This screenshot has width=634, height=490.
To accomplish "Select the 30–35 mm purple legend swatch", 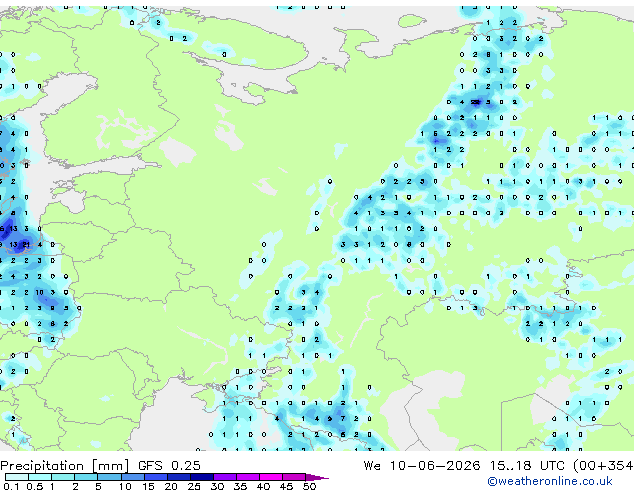I will 225,477.
